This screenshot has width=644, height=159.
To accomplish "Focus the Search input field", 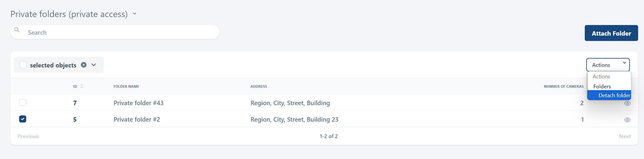I will (x=118, y=32).
